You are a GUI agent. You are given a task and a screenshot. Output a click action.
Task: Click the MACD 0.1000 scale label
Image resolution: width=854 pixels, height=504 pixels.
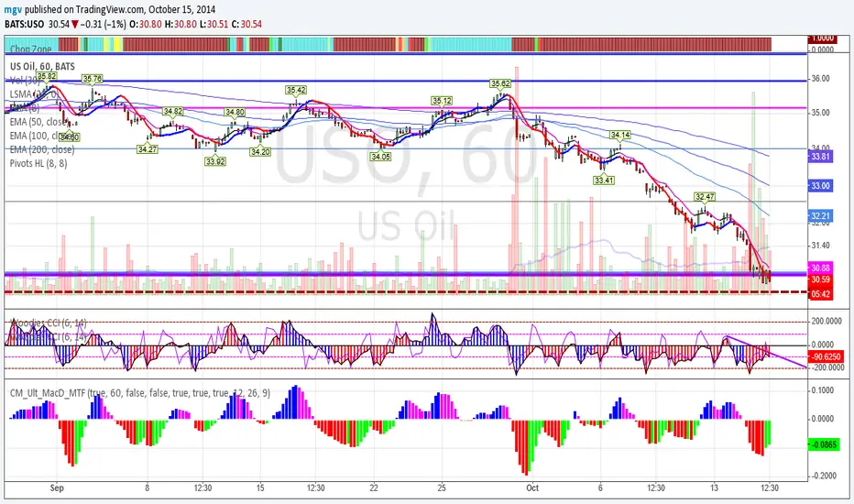pos(823,390)
